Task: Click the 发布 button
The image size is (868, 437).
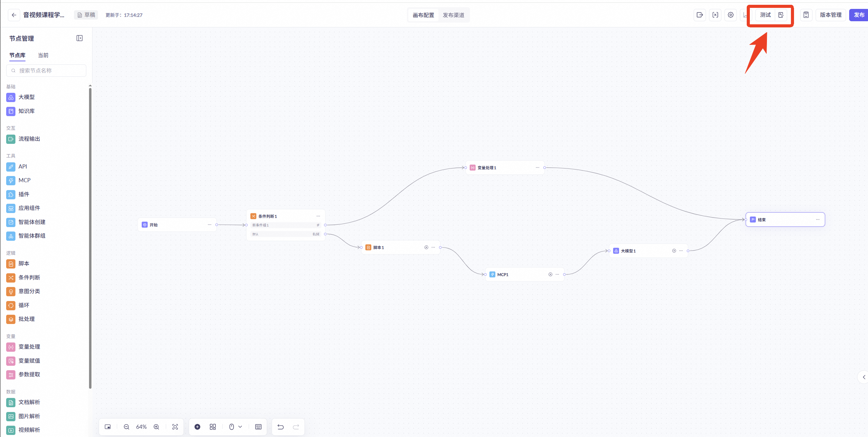Action: (859, 15)
